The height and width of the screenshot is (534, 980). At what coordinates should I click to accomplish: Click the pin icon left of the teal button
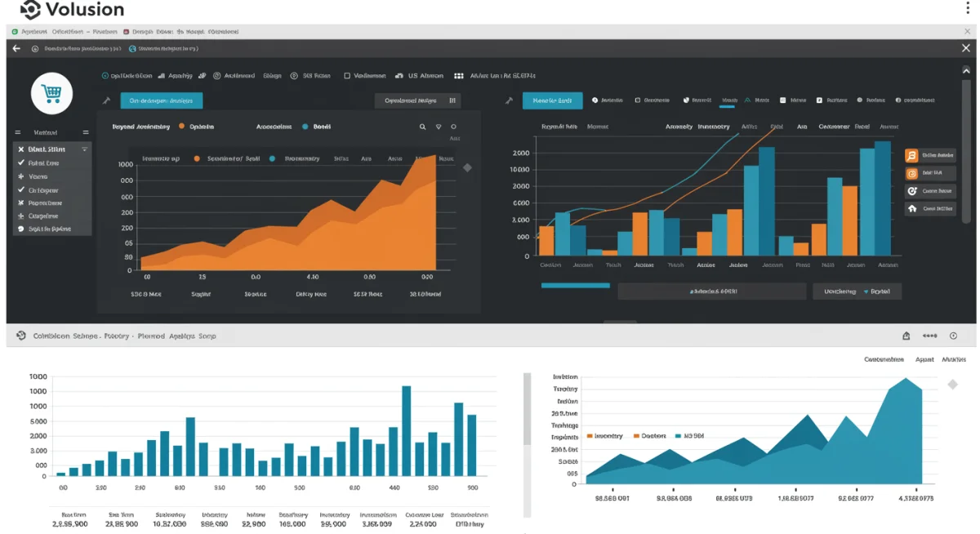(x=107, y=100)
